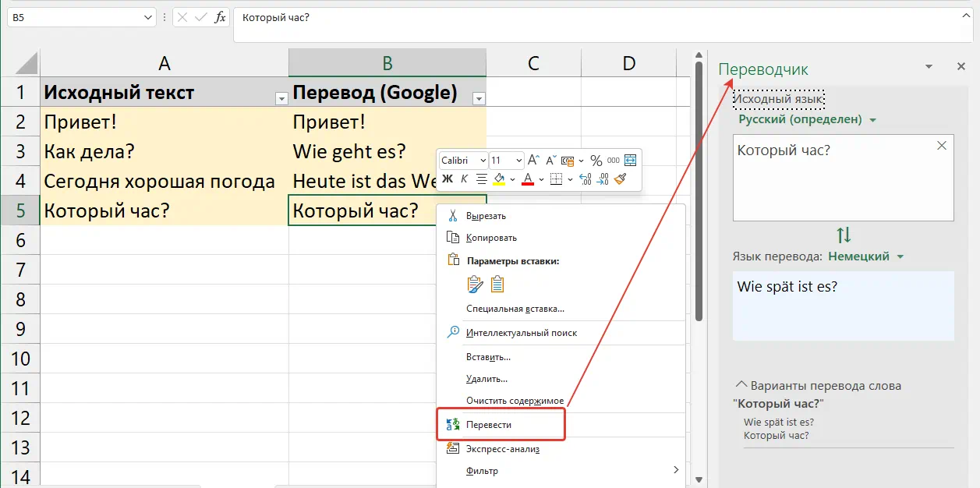
Task: Click the Increase Font Size icon
Action: point(534,159)
